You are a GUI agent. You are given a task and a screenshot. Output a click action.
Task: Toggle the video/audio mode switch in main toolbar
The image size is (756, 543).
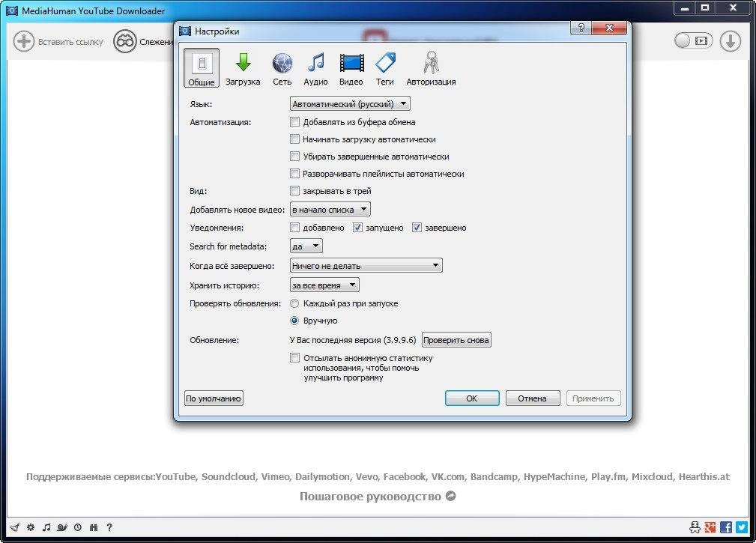point(693,41)
